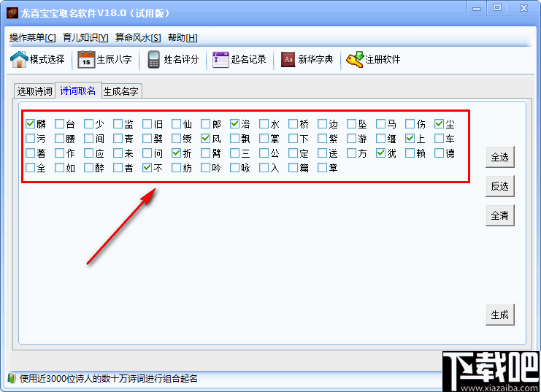This screenshot has width=541, height=392.
Task: Click the app logo in title bar
Action: click(12, 13)
